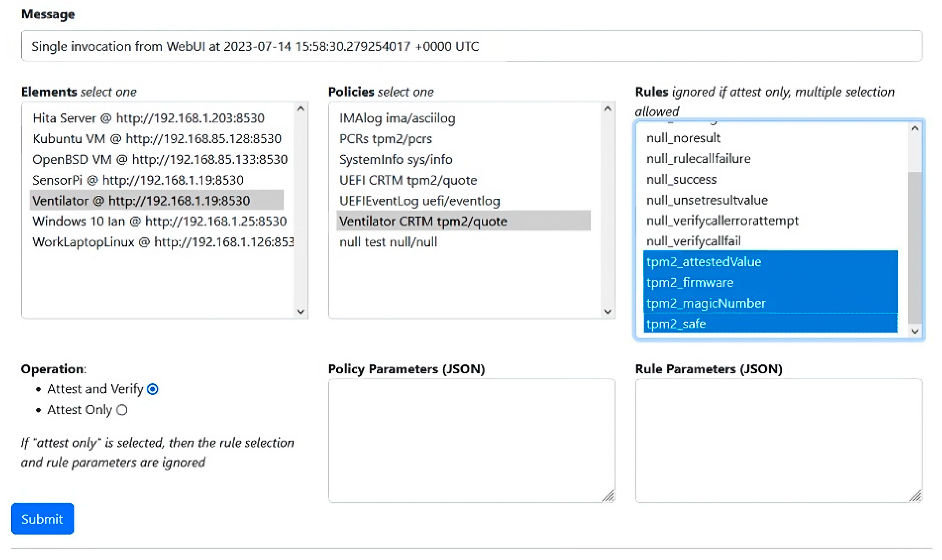This screenshot has height=560, width=942.
Task: Click into the Message text field
Action: [471, 46]
